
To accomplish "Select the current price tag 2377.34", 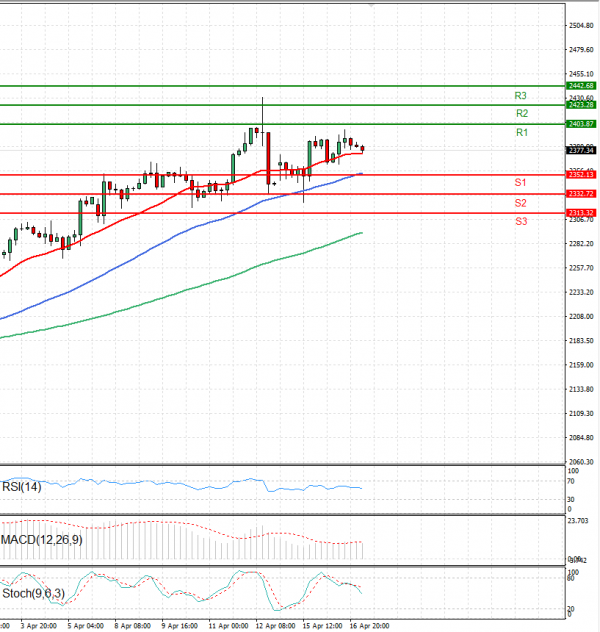I will (x=581, y=150).
